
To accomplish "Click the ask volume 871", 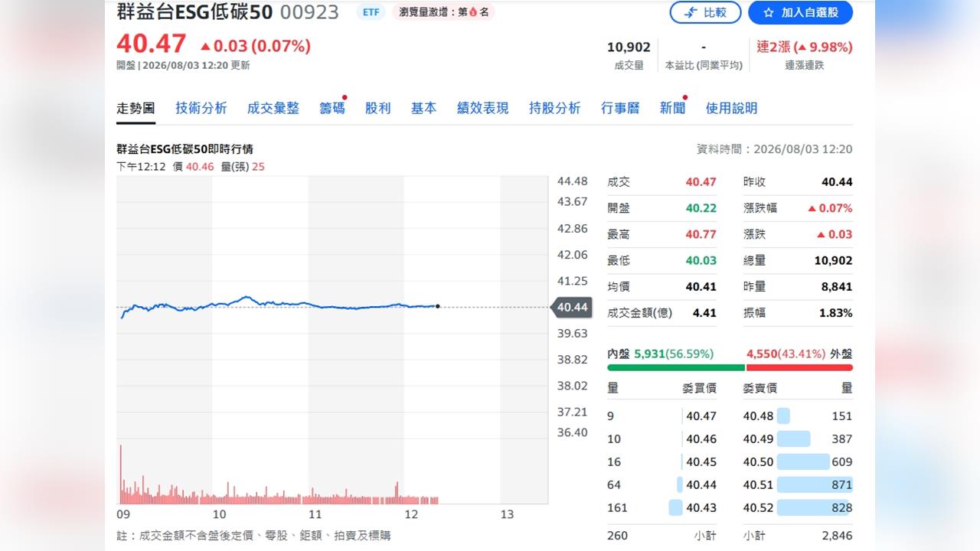I will pyautogui.click(x=842, y=484).
